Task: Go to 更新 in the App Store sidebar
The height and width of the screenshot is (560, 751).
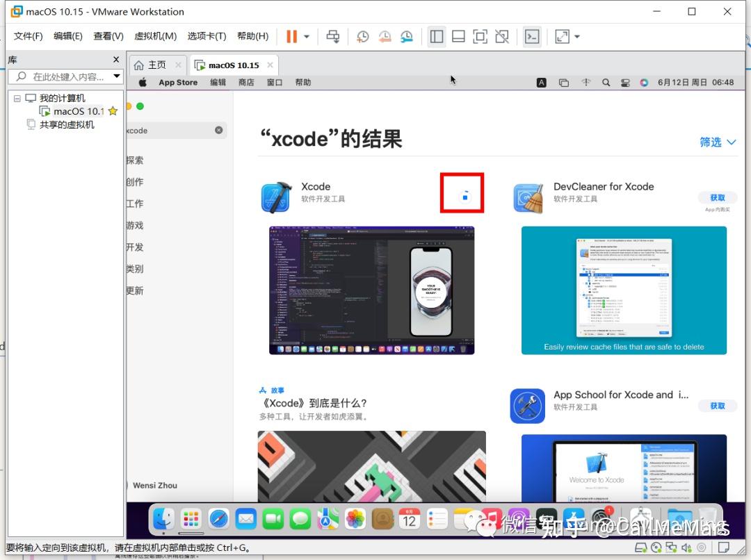Action: pyautogui.click(x=135, y=290)
